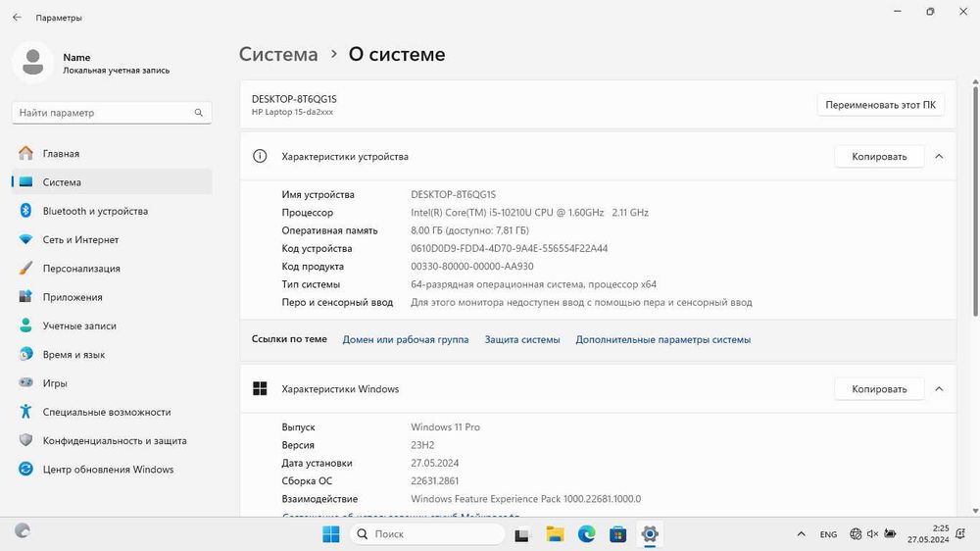The height and width of the screenshot is (551, 980).
Task: Click the scroll-down arrow of the scrollbar
Action: click(975, 511)
